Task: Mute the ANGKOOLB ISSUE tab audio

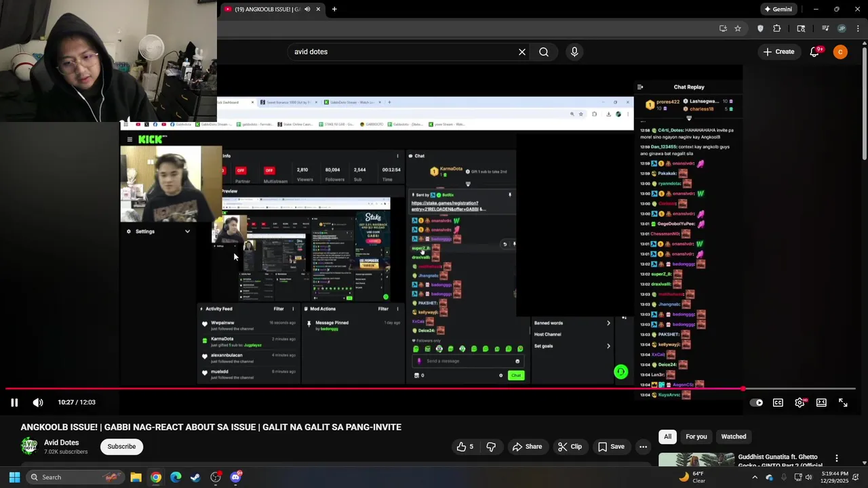Action: 307,9
